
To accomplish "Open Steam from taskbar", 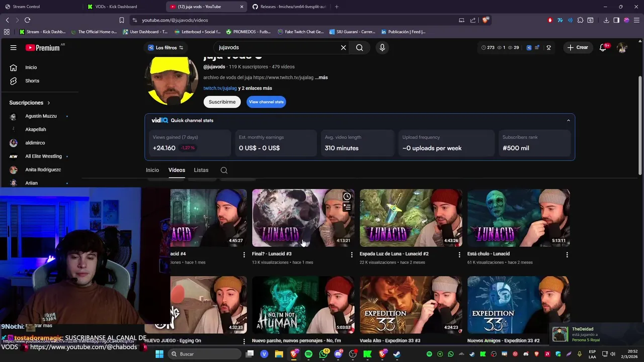I will click(x=397, y=354).
